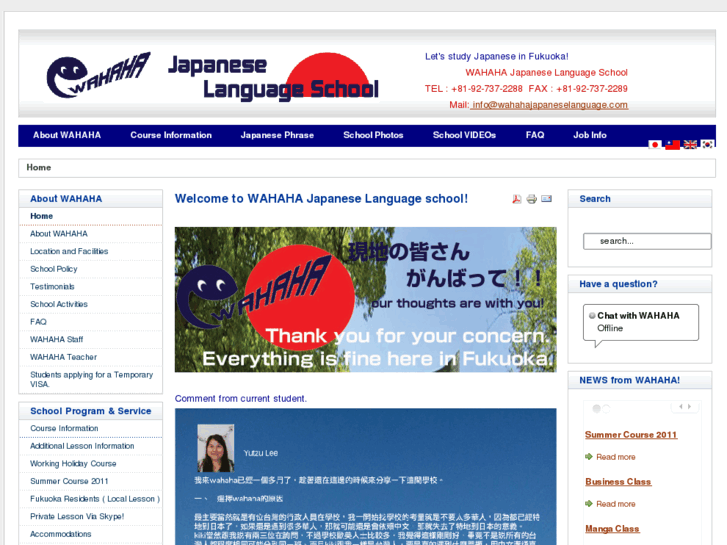Open Students applying for a Temporary VISA
This screenshot has width=727, height=545.
(90, 379)
